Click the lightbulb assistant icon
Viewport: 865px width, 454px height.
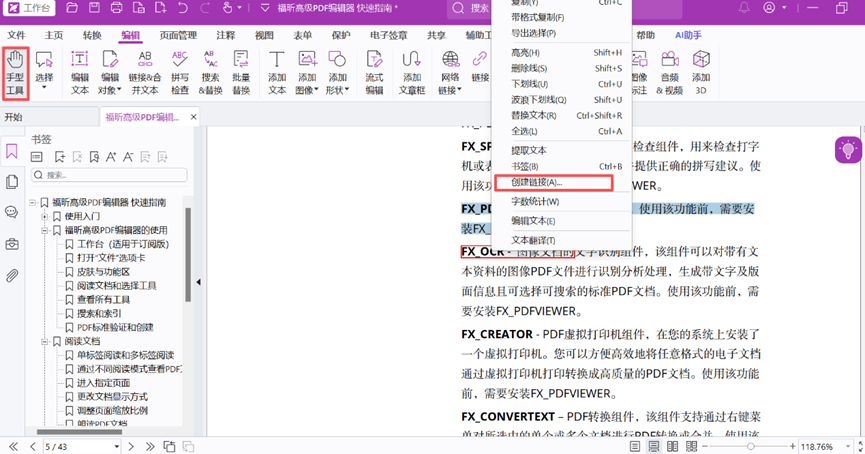848,150
